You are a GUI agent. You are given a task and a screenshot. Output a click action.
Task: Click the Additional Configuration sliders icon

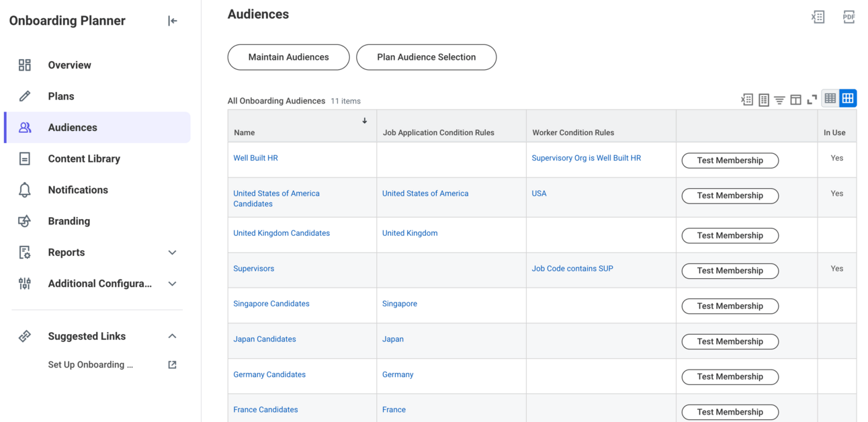pyautogui.click(x=25, y=284)
